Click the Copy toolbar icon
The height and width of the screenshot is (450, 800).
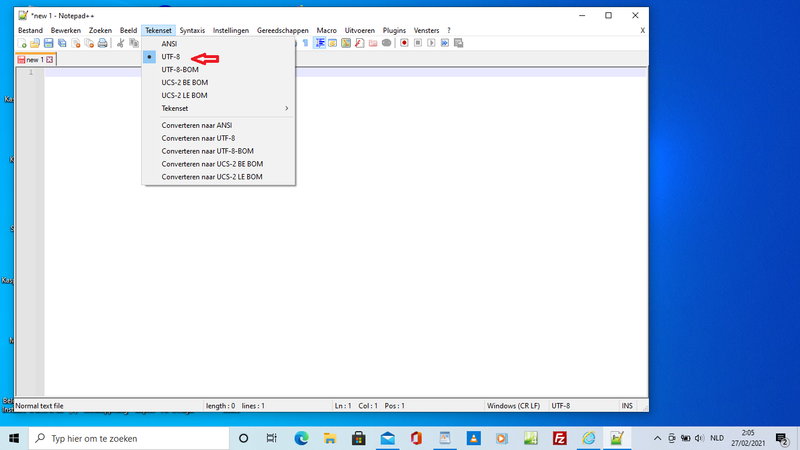[134, 43]
